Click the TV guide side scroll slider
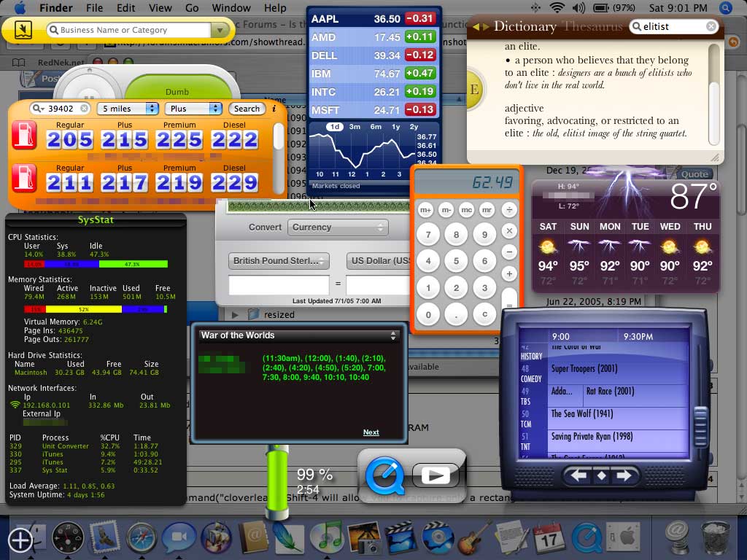This screenshot has height=560, width=747. click(x=700, y=425)
